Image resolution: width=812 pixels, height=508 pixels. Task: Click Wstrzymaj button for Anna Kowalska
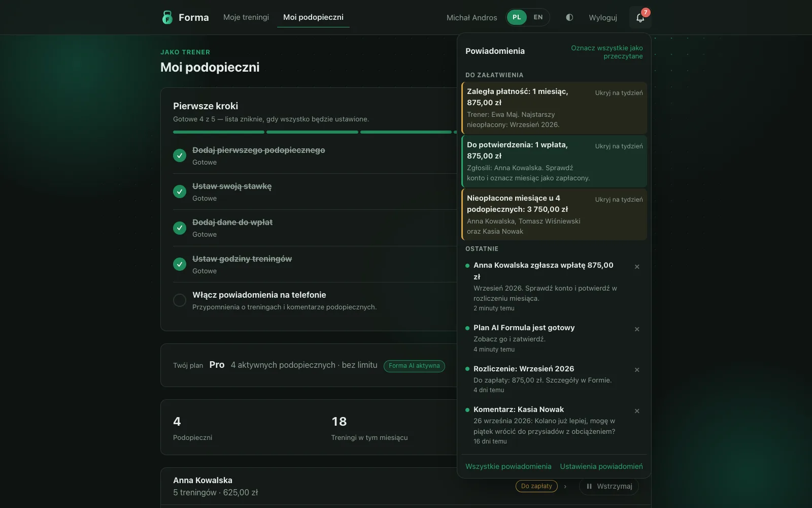[x=609, y=486]
